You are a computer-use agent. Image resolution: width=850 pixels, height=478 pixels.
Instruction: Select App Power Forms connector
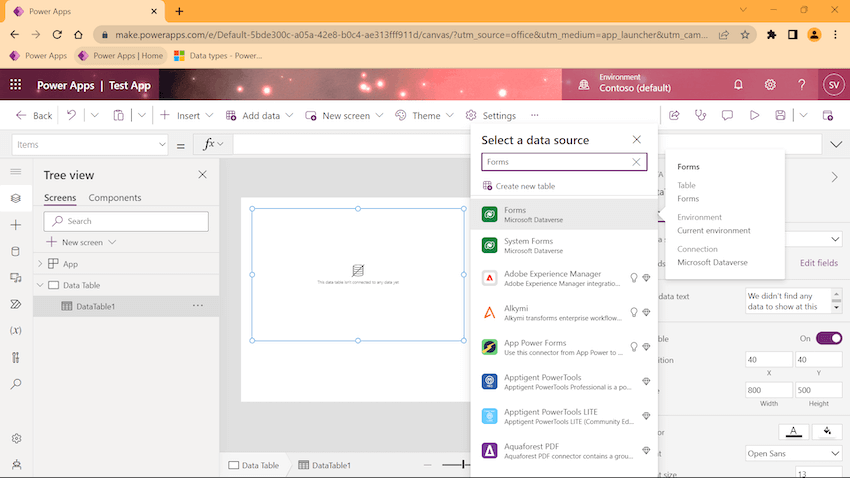pyautogui.click(x=564, y=347)
